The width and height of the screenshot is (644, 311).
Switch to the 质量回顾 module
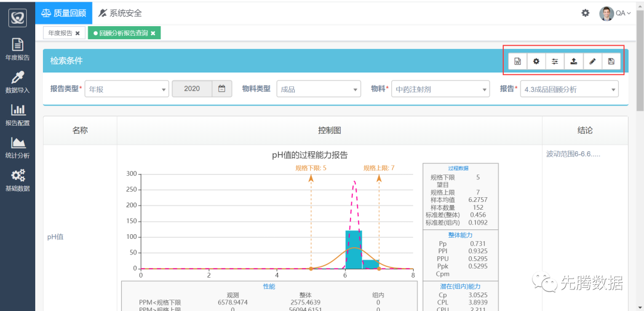[64, 13]
